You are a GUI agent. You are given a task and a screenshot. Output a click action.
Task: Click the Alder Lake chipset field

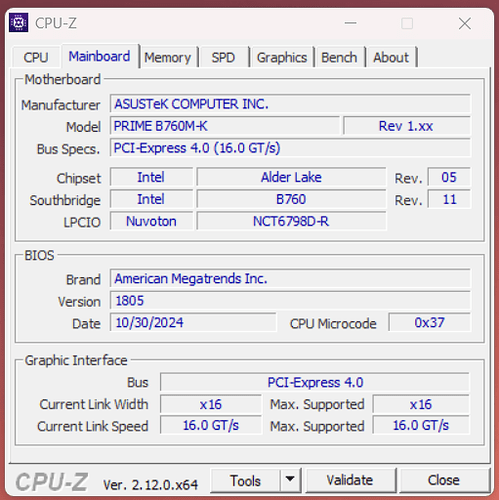[291, 177]
